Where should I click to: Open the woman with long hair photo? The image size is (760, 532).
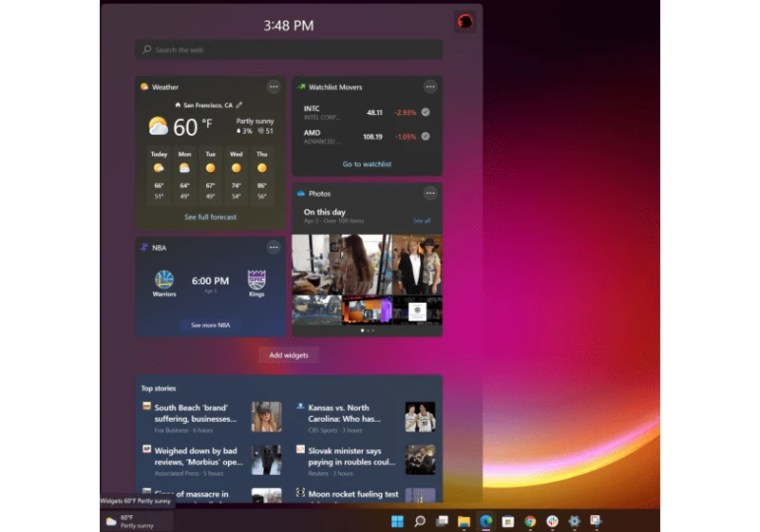click(342, 264)
